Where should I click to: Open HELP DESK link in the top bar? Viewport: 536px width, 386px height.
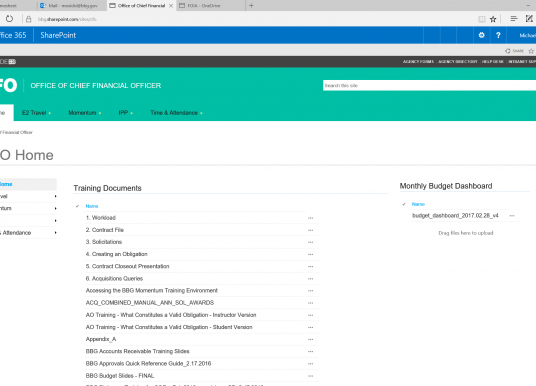[493, 62]
